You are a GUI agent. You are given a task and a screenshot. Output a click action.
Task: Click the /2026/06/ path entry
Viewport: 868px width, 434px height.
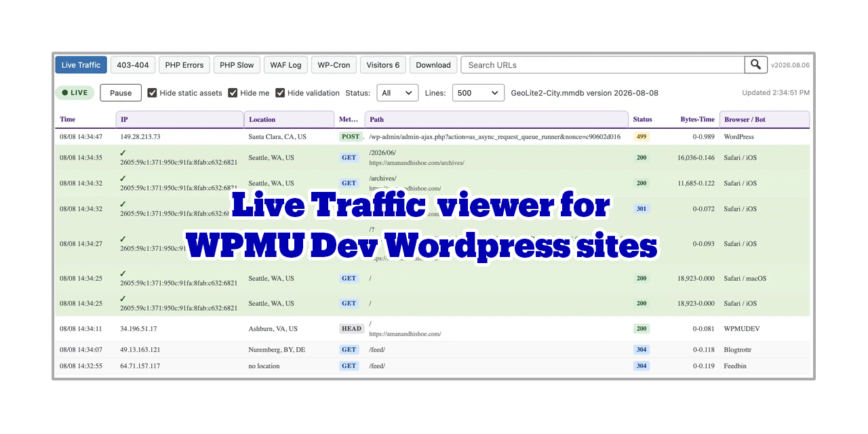(382, 153)
